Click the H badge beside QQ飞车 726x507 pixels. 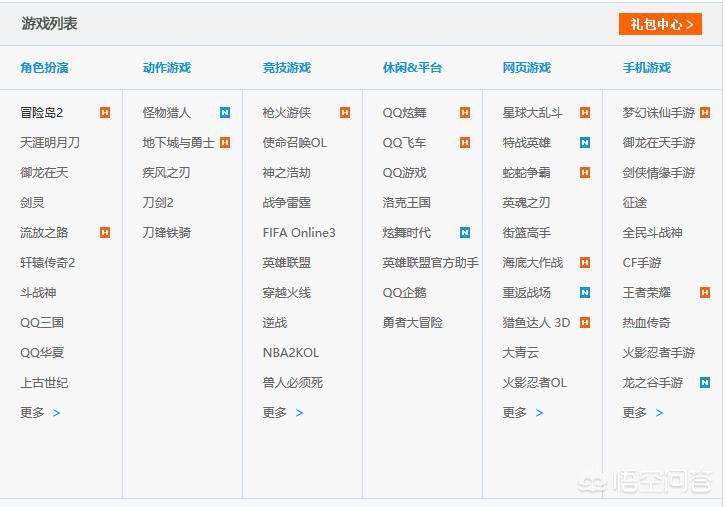pyautogui.click(x=465, y=143)
